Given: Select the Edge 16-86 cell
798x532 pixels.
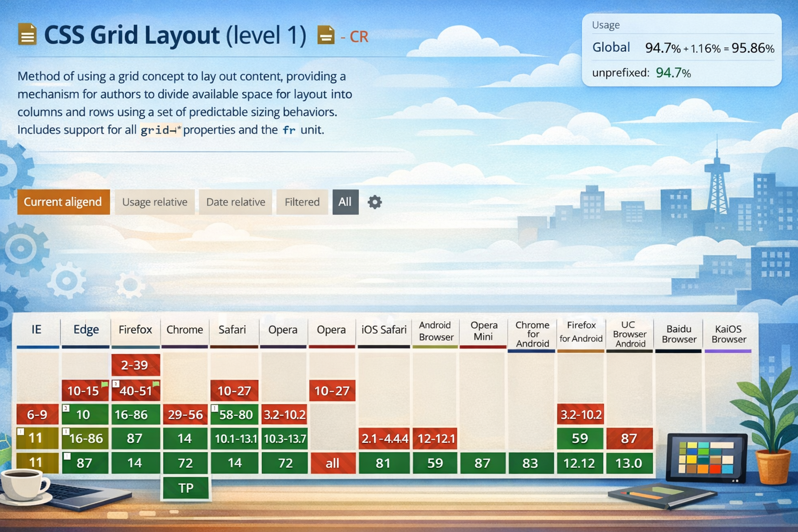Looking at the screenshot, I should coord(85,438).
